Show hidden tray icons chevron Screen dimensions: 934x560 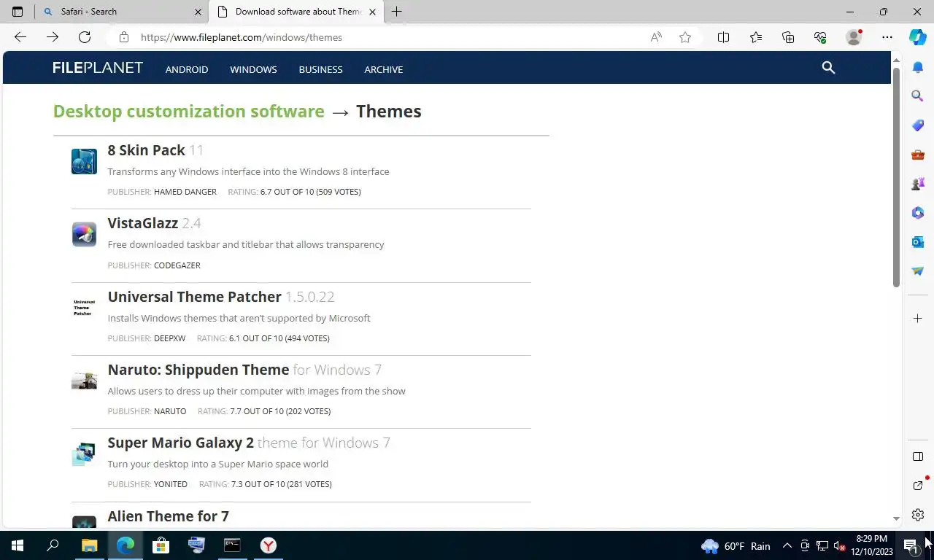click(787, 545)
